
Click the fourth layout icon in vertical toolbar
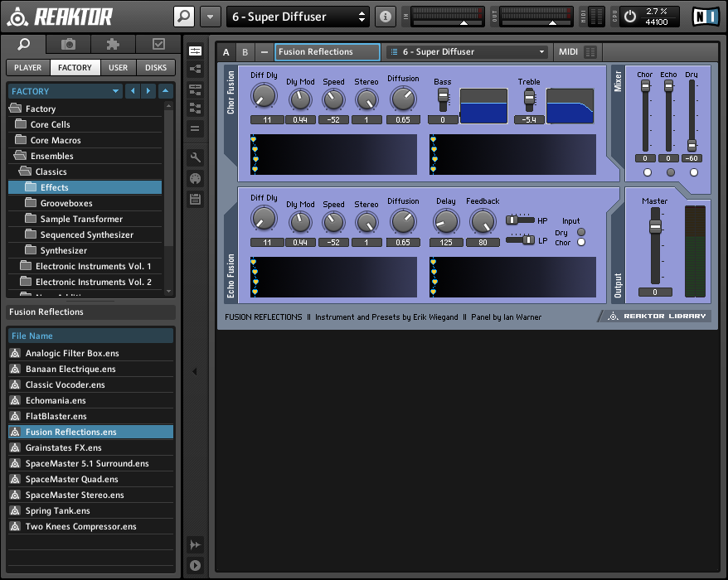pos(195,108)
